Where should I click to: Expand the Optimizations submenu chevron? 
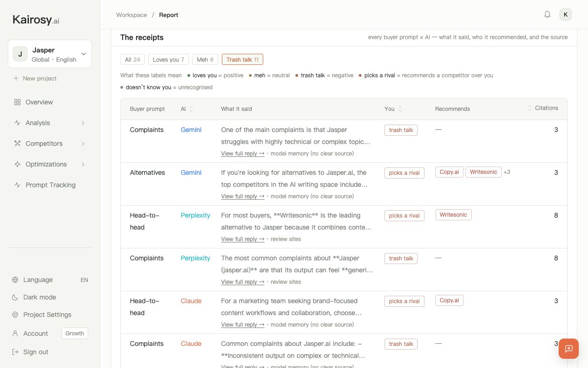[83, 164]
